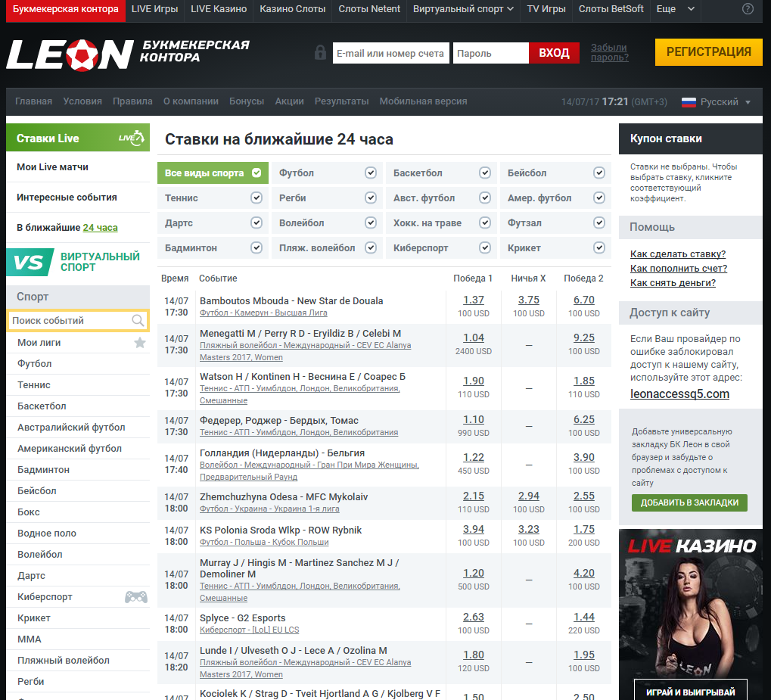Open the LIVE Казино tab
Screen dimensions: 771x700
point(219,9)
